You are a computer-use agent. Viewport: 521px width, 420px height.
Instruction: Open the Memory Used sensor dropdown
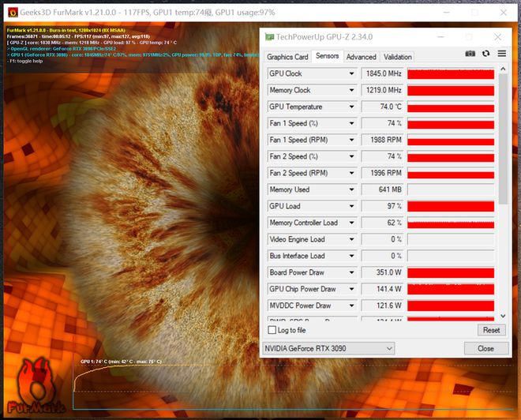click(x=351, y=189)
